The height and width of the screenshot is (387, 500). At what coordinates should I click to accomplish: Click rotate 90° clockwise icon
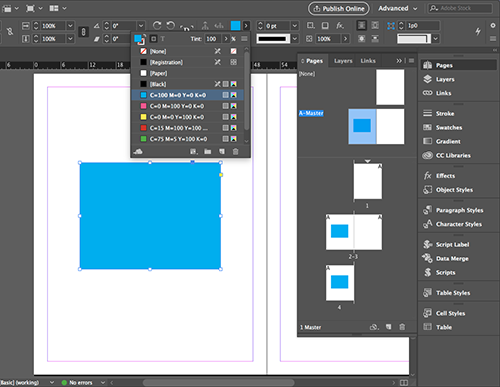pyautogui.click(x=157, y=25)
